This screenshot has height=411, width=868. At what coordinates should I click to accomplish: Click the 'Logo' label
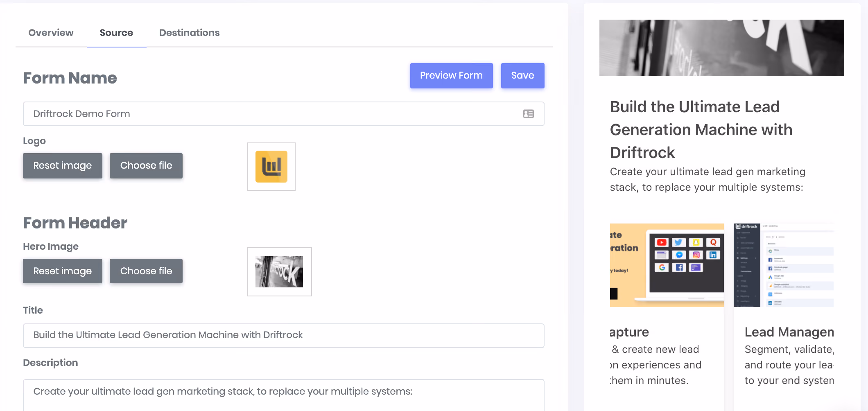click(34, 141)
